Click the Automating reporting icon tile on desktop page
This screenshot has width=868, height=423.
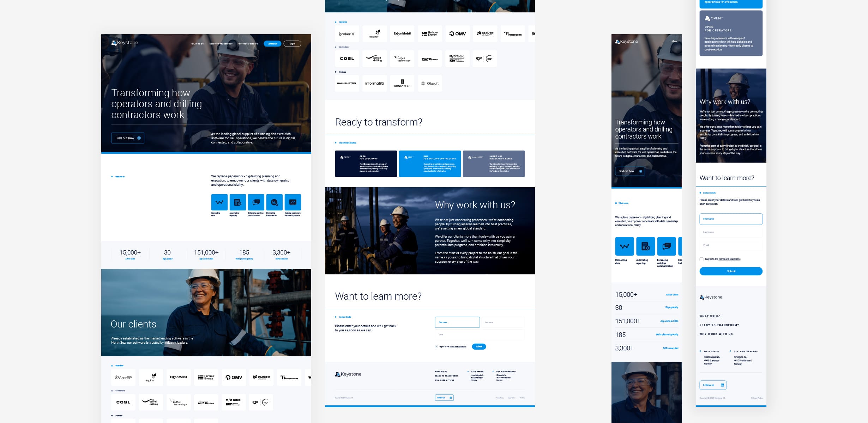coord(237,202)
